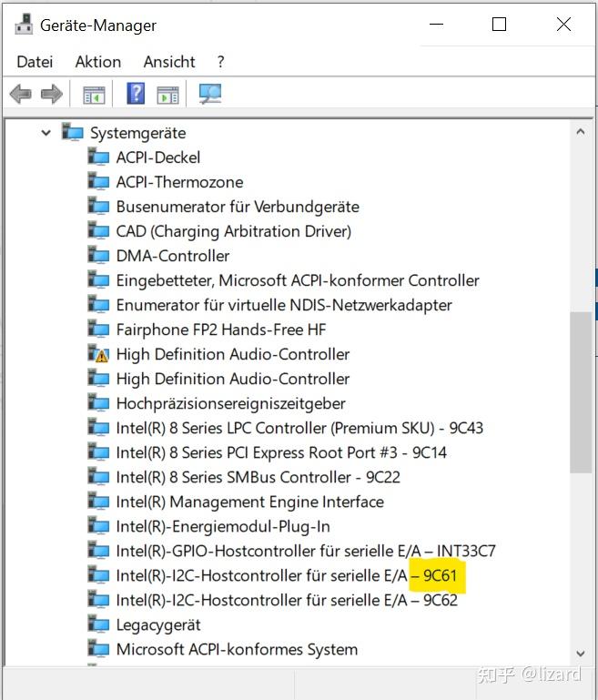Select I2C-Hostcontroller 9C61 device entry
This screenshot has width=598, height=700.
tap(287, 575)
